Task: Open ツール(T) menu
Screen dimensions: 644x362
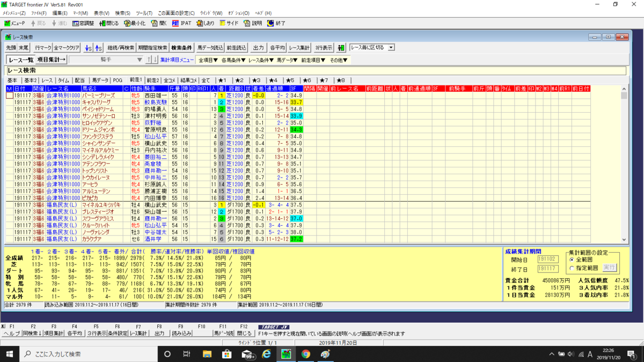Action: 145,13
